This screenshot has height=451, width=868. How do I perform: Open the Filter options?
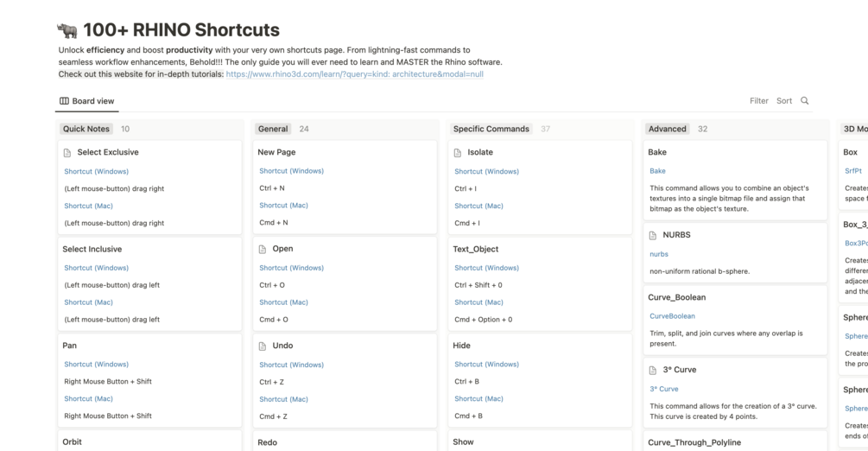click(x=758, y=101)
